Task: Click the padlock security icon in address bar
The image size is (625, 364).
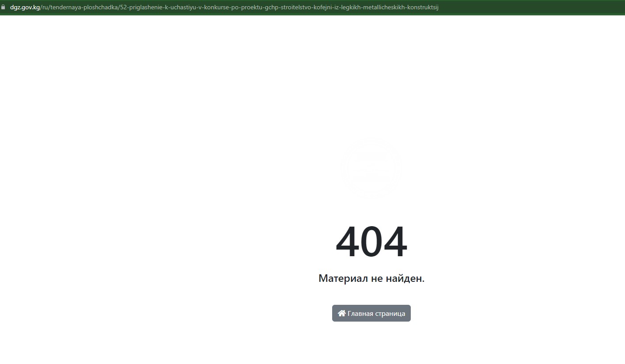Action: [x=4, y=7]
